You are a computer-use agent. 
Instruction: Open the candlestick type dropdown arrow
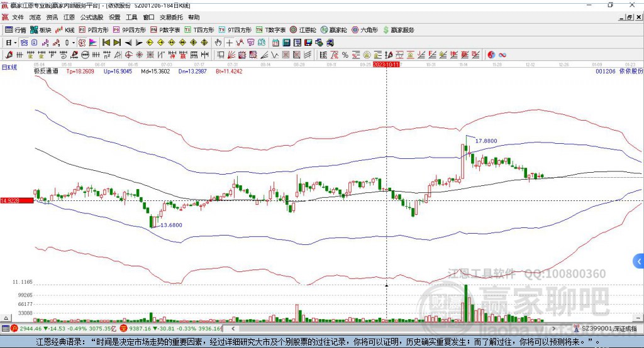pyautogui.click(x=74, y=43)
